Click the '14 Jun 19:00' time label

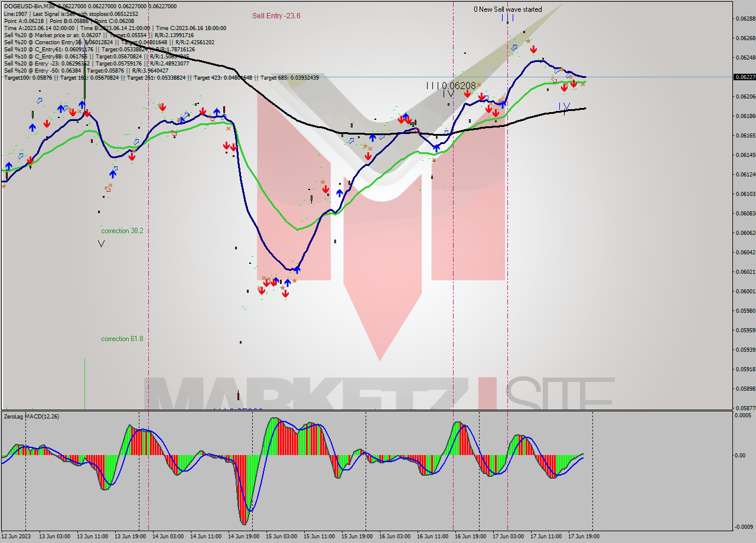tap(244, 537)
